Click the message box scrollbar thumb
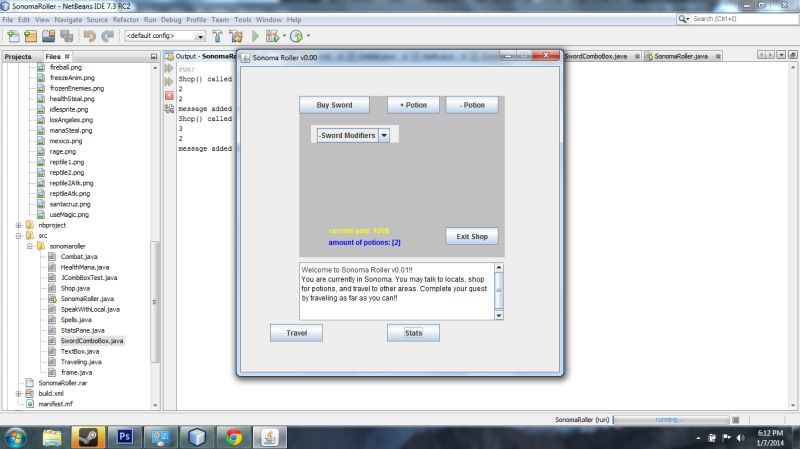The width and height of the screenshot is (800, 449). click(499, 290)
